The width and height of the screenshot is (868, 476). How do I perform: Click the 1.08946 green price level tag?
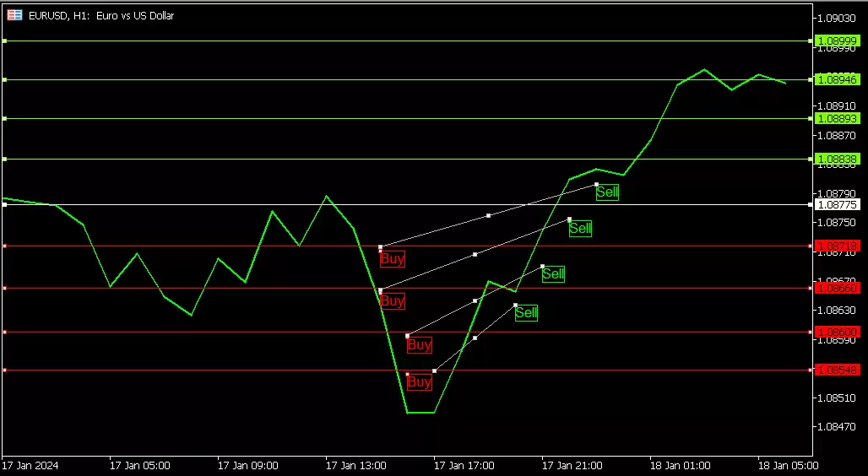coord(838,79)
